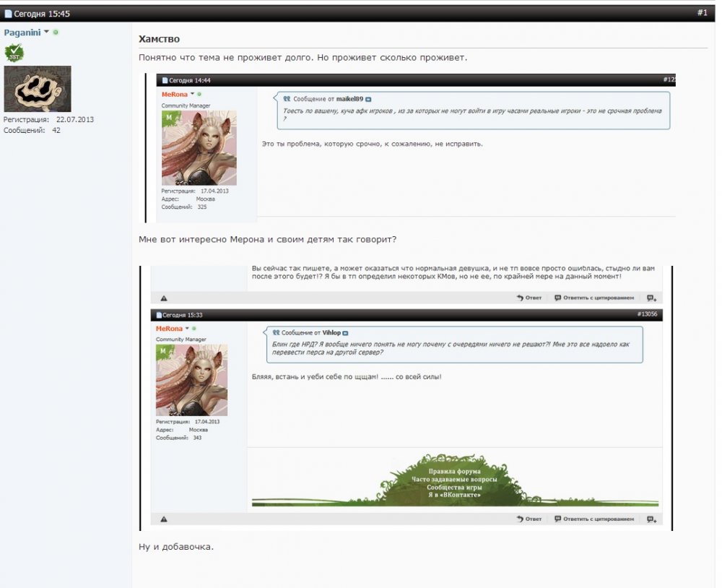Click the green reputation badge under Paganini
The image size is (722, 588).
[x=14, y=53]
